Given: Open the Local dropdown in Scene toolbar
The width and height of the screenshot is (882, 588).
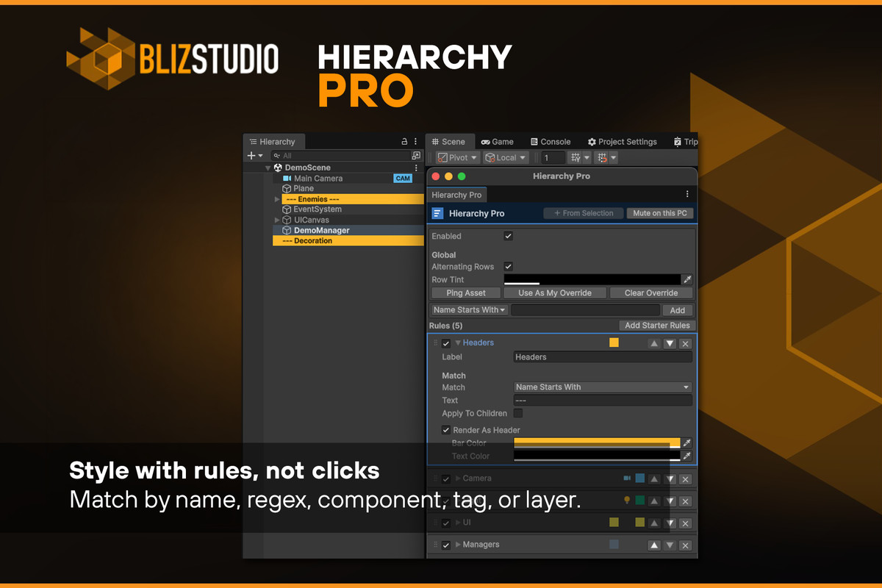Looking at the screenshot, I should (x=506, y=157).
